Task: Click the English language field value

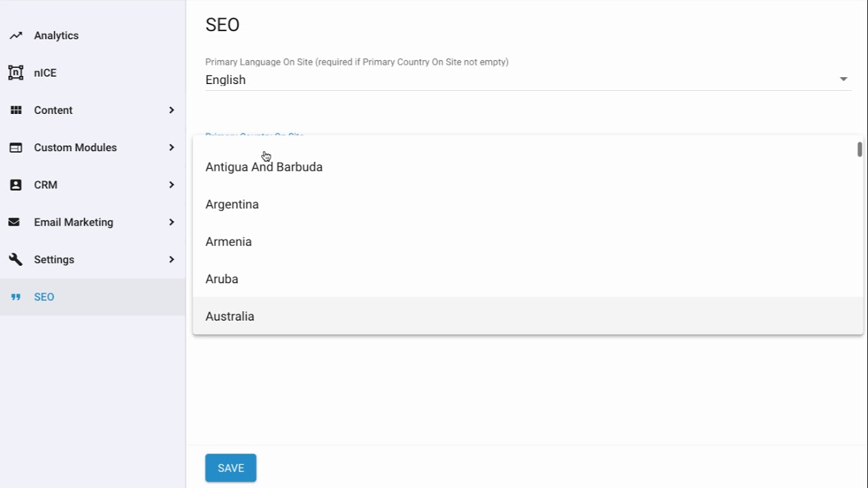Action: (226, 79)
